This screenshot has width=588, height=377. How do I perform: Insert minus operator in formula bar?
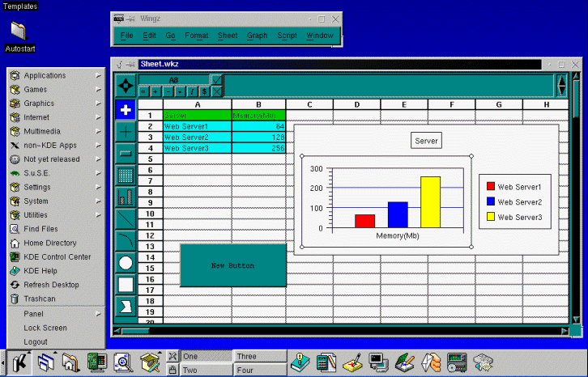point(168,91)
